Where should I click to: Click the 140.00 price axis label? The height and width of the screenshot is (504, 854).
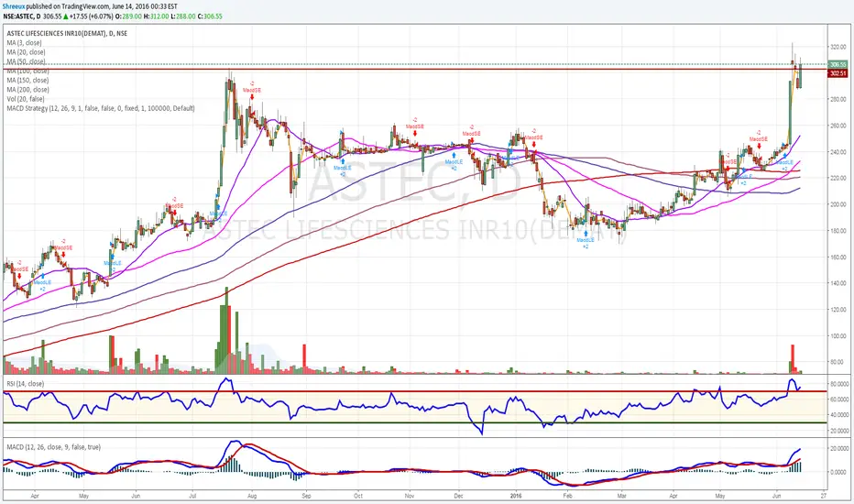pyautogui.click(x=838, y=283)
